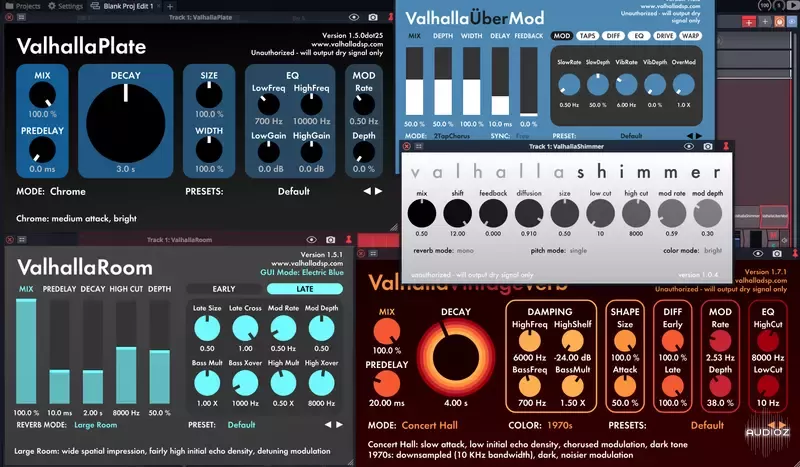
Task: Open Chrome mode dropdown in ValhallaPlate
Action: click(68, 191)
